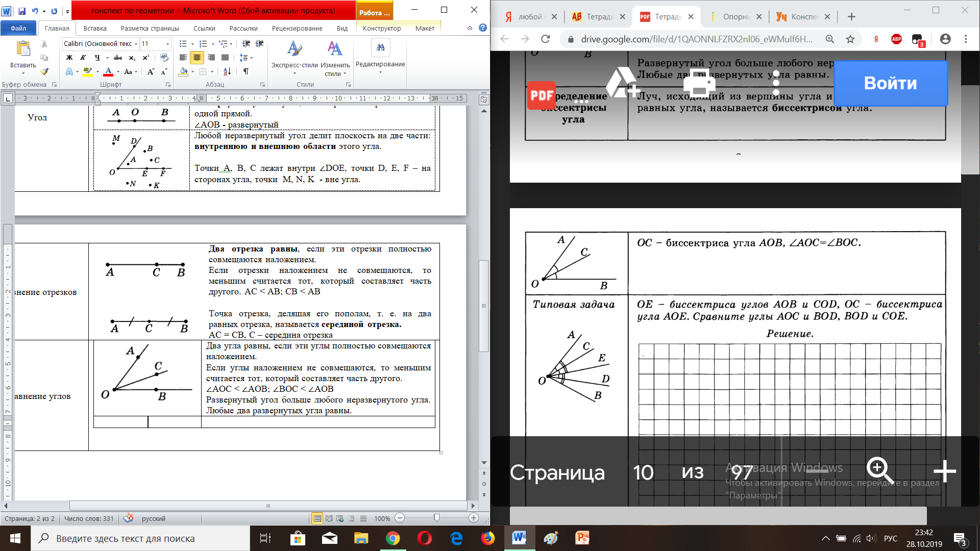
Task: Toggle align text left
Action: click(183, 58)
